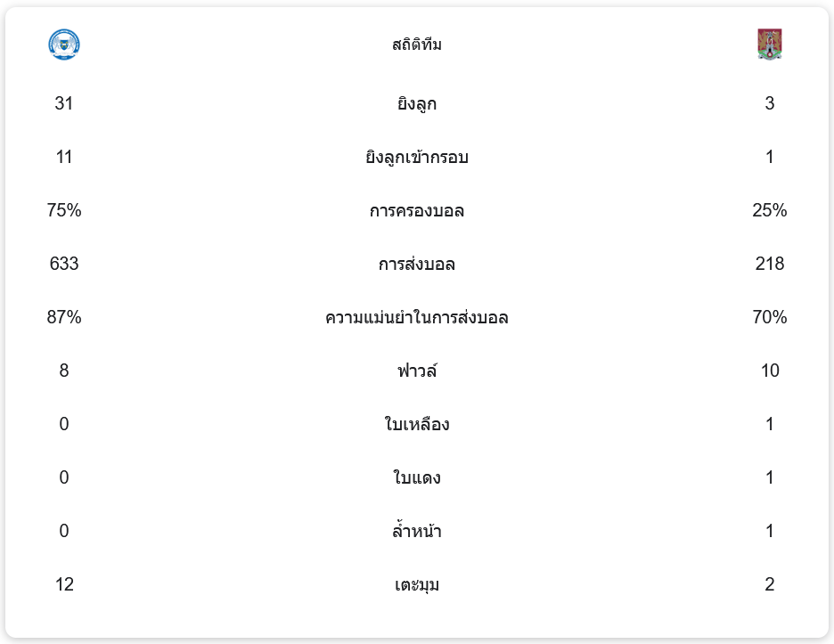Click home team shots value 31
This screenshot has width=834, height=644.
point(64,104)
